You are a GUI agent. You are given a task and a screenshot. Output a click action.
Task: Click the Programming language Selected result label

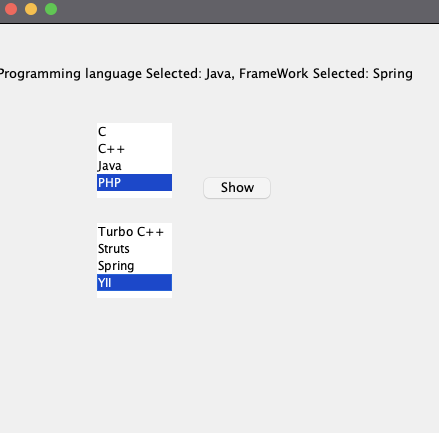[206, 74]
